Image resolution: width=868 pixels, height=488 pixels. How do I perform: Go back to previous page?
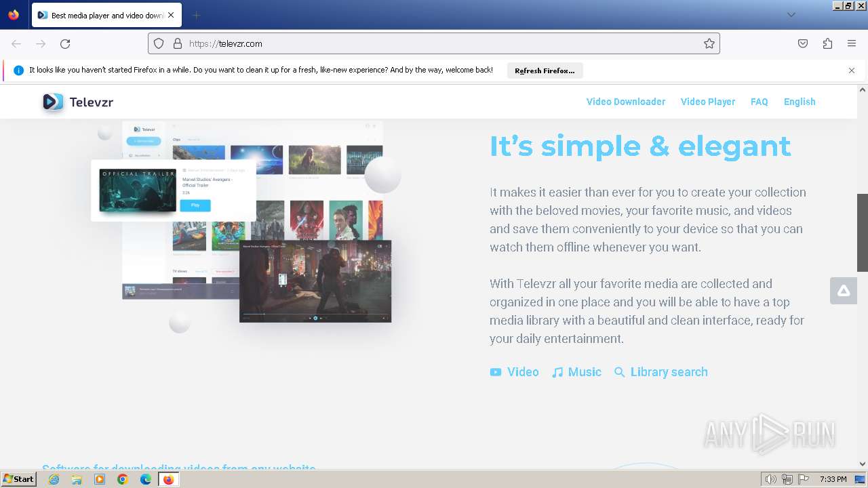(16, 43)
